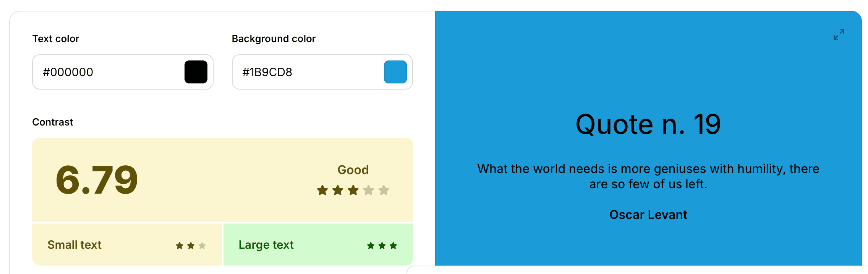Select the Large text result label
Image resolution: width=868 pixels, height=274 pixels.
click(x=266, y=245)
